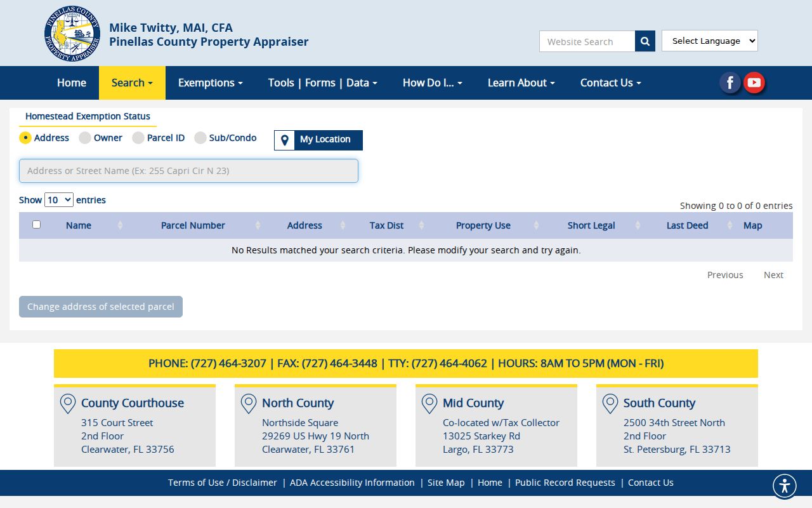Open ADA Accessibility Information link
812x508 pixels.
(352, 483)
